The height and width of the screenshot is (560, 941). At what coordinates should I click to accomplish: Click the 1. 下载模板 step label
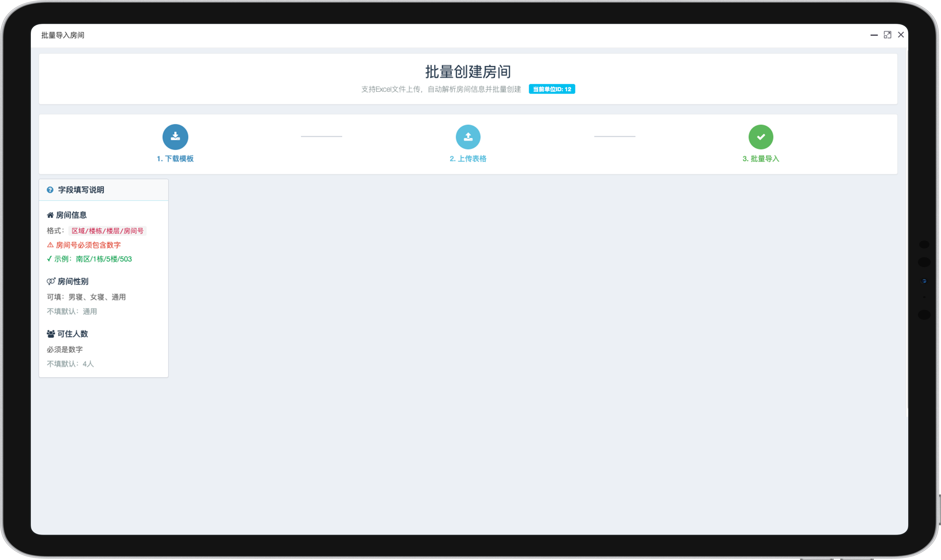pyautogui.click(x=175, y=159)
